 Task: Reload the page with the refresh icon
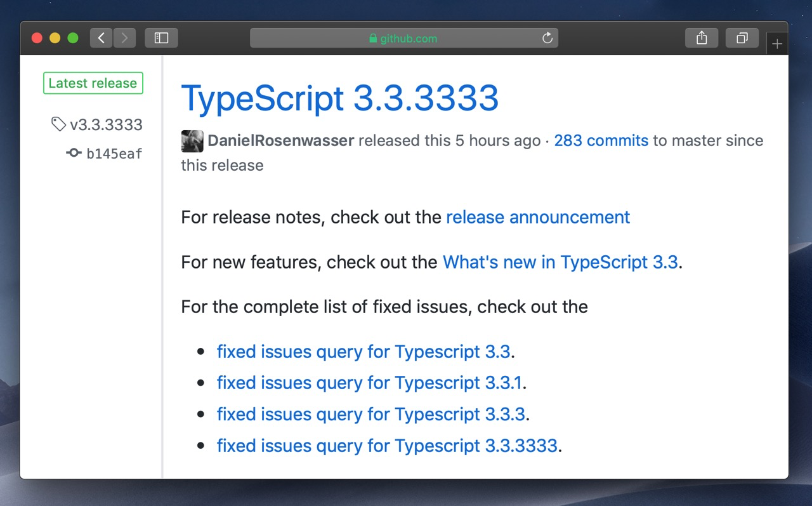tap(547, 38)
